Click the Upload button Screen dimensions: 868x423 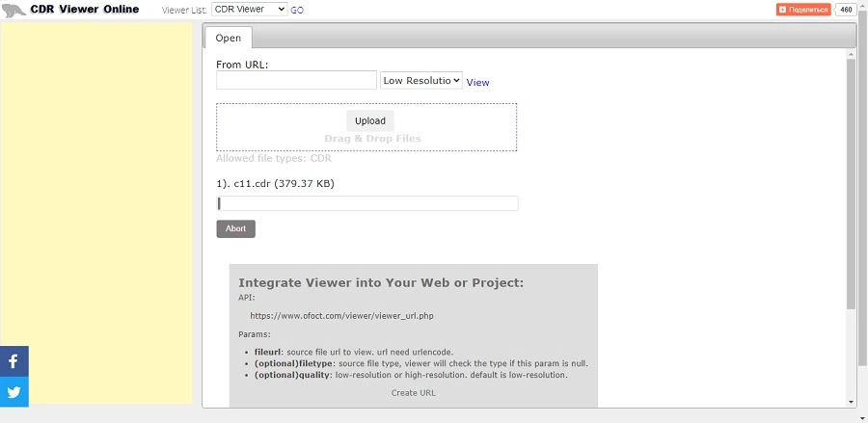[x=369, y=120]
